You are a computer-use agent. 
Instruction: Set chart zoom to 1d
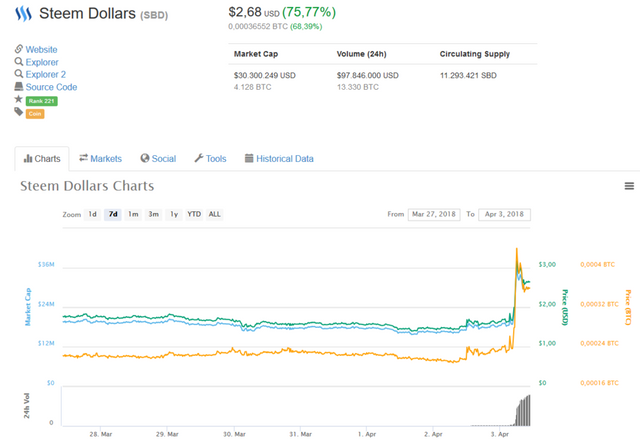[x=93, y=214]
